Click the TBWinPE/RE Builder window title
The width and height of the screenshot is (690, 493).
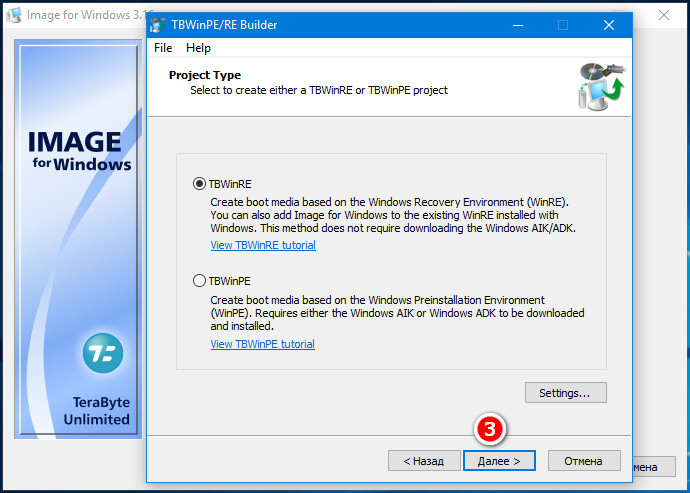point(224,25)
